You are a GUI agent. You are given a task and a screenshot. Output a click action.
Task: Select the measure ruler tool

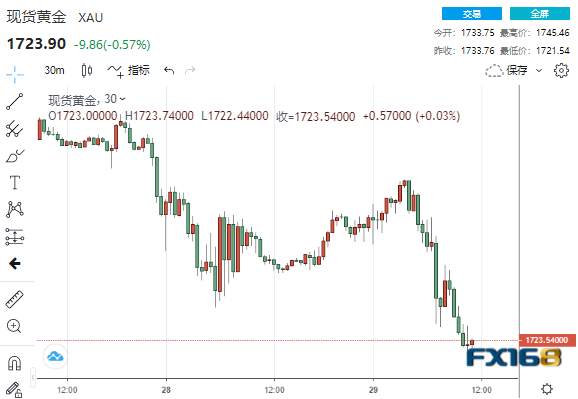(15, 299)
